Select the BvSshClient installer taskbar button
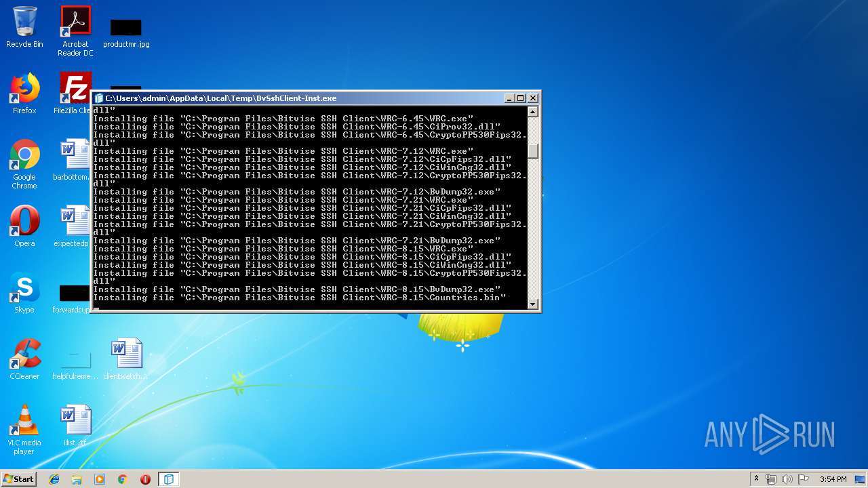The height and width of the screenshot is (488, 868). (x=168, y=479)
